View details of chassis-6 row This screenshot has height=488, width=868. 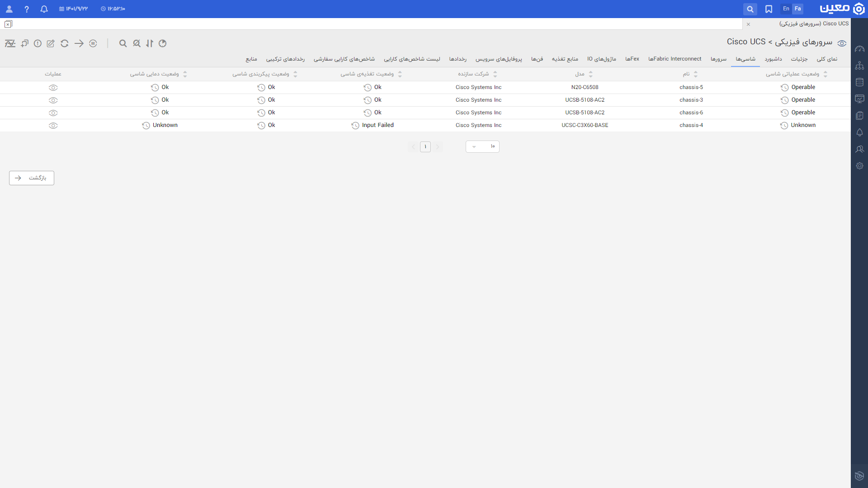tap(53, 113)
